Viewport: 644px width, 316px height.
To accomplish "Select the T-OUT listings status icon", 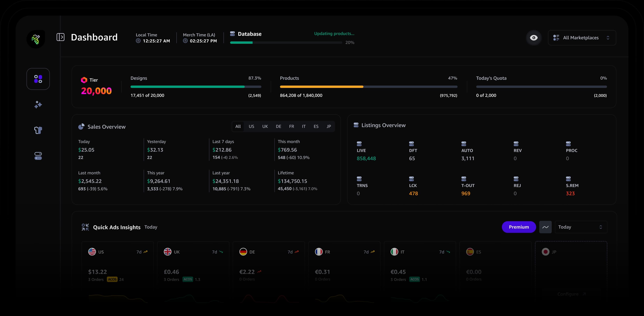I will pyautogui.click(x=464, y=179).
